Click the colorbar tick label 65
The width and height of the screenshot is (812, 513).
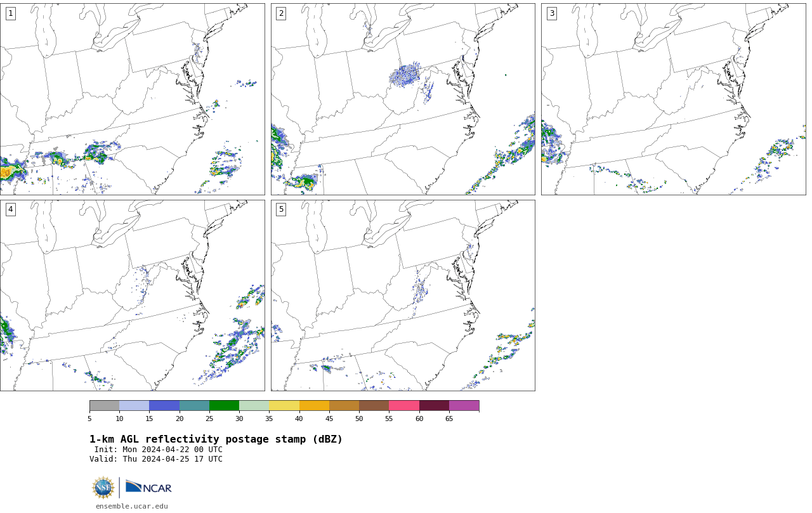tap(449, 419)
